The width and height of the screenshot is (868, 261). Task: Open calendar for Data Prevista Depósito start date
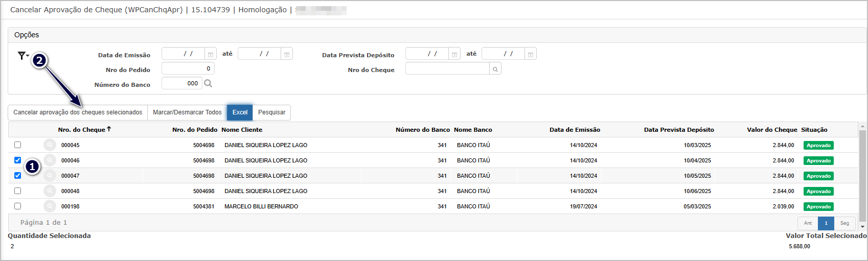[x=454, y=54]
